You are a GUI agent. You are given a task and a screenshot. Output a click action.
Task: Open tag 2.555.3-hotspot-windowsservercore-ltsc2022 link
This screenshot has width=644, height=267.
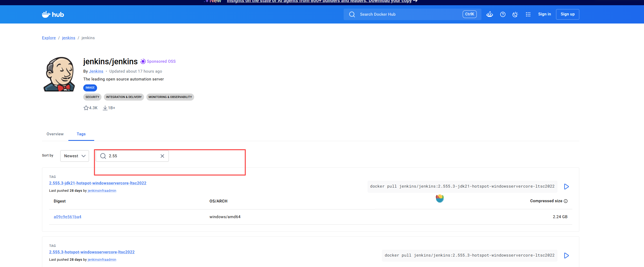(x=92, y=252)
